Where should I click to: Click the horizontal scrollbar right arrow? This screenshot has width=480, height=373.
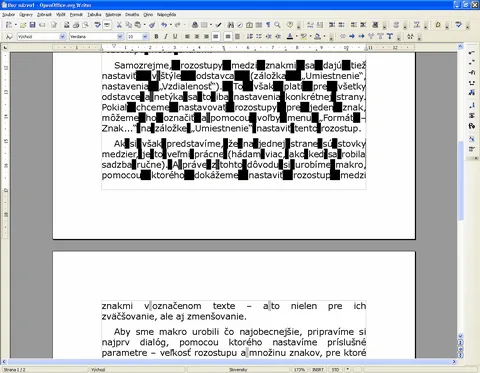pyautogui.click(x=454, y=362)
